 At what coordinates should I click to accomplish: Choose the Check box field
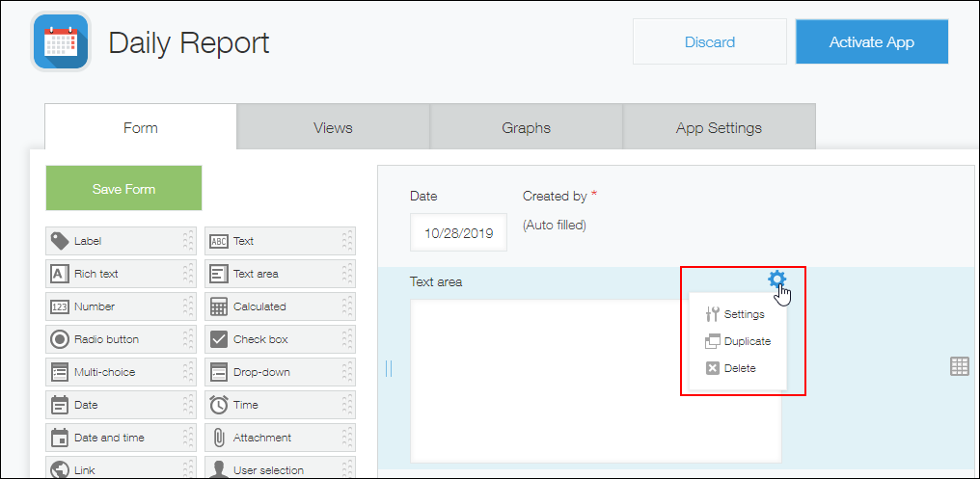click(280, 339)
